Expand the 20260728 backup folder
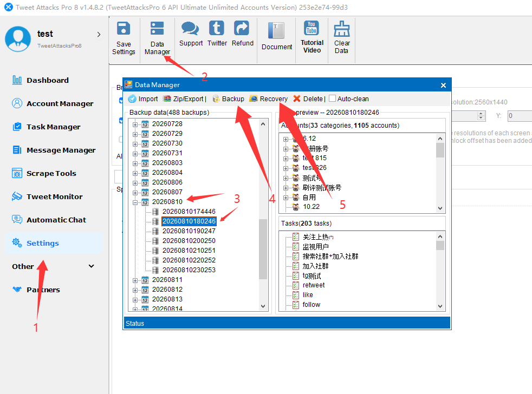This screenshot has height=394, width=532. (135, 124)
